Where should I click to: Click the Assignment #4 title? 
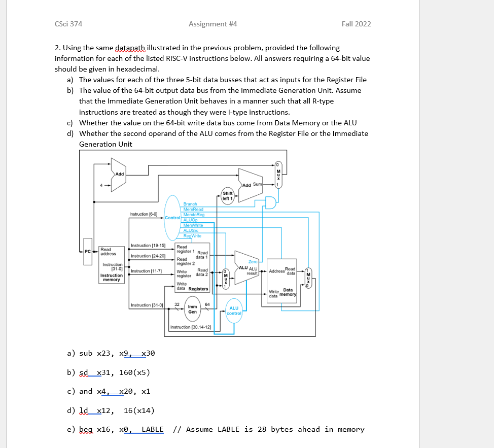pyautogui.click(x=213, y=24)
